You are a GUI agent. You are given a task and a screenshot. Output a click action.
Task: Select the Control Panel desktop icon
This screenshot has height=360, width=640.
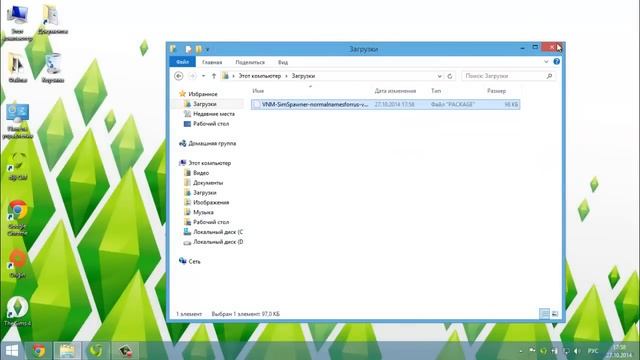[x=18, y=121]
